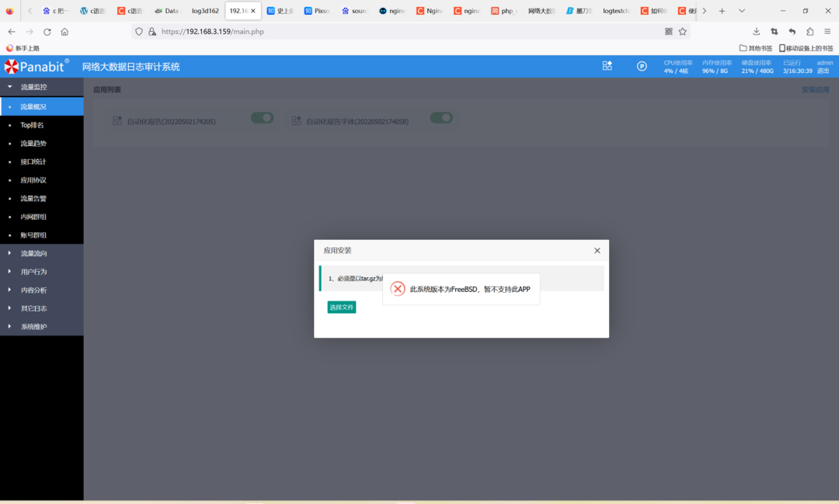The image size is (839, 504).
Task: Open the Firefox hamburger menu
Action: tap(827, 32)
